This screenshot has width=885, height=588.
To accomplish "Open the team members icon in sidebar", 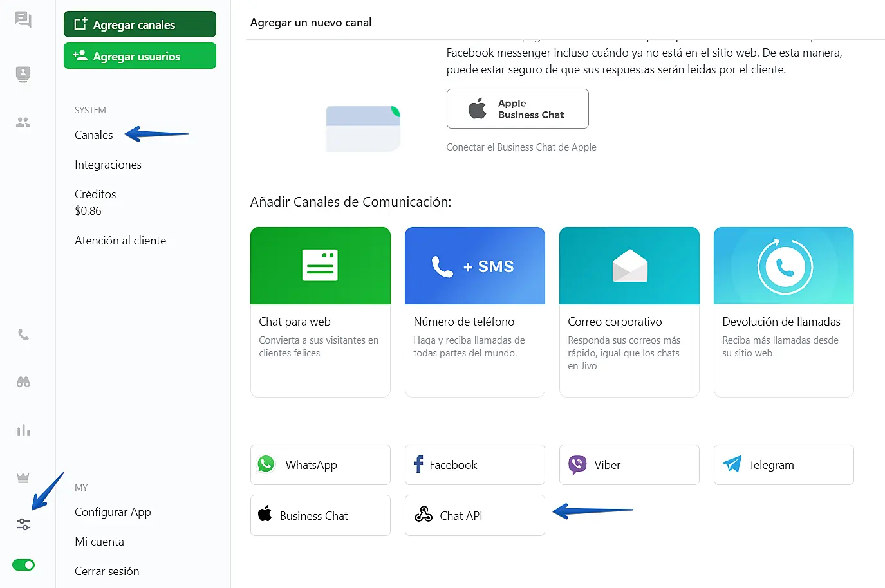I will pos(23,122).
